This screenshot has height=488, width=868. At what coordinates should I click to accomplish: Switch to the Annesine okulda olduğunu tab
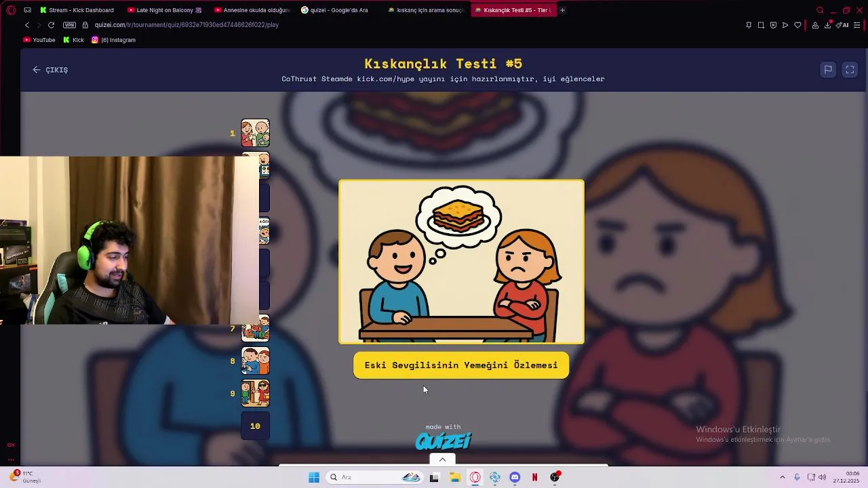coord(251,10)
